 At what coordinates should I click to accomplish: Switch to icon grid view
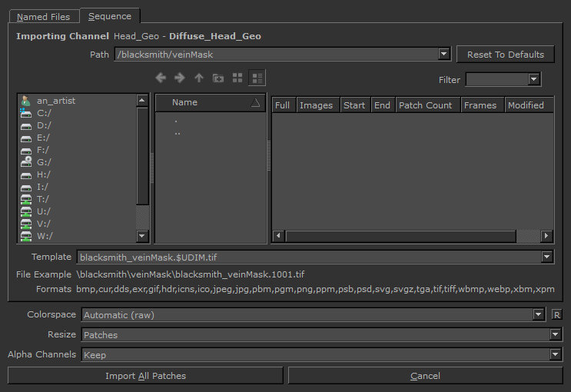237,78
